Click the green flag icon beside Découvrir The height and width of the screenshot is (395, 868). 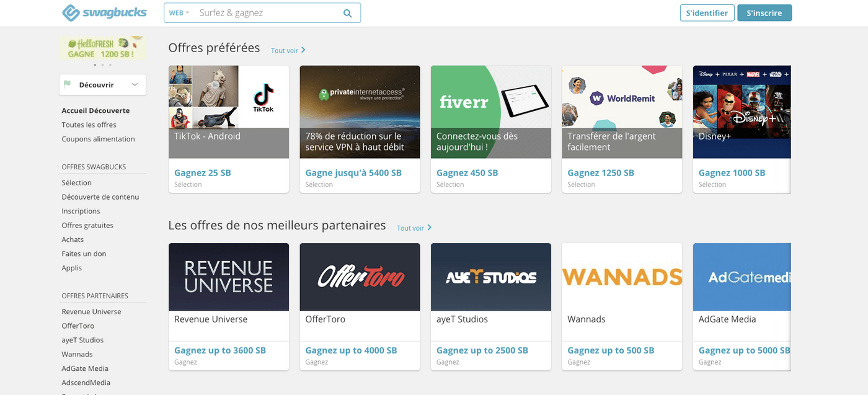coord(68,85)
